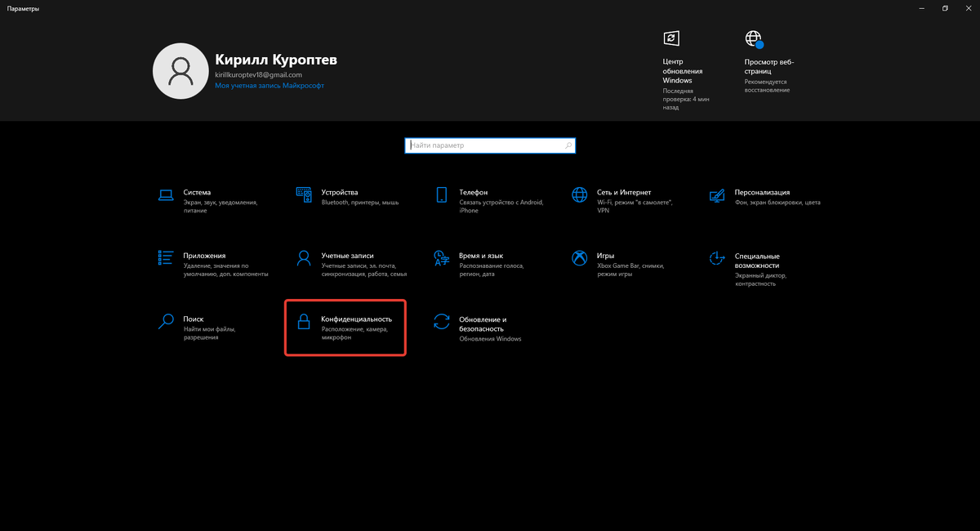The height and width of the screenshot is (531, 980).
Task: Open the Время и язык icon
Action: (x=442, y=258)
